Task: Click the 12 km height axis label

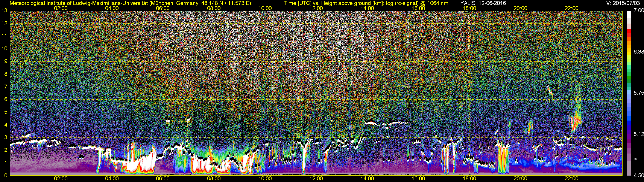Action: [5, 23]
